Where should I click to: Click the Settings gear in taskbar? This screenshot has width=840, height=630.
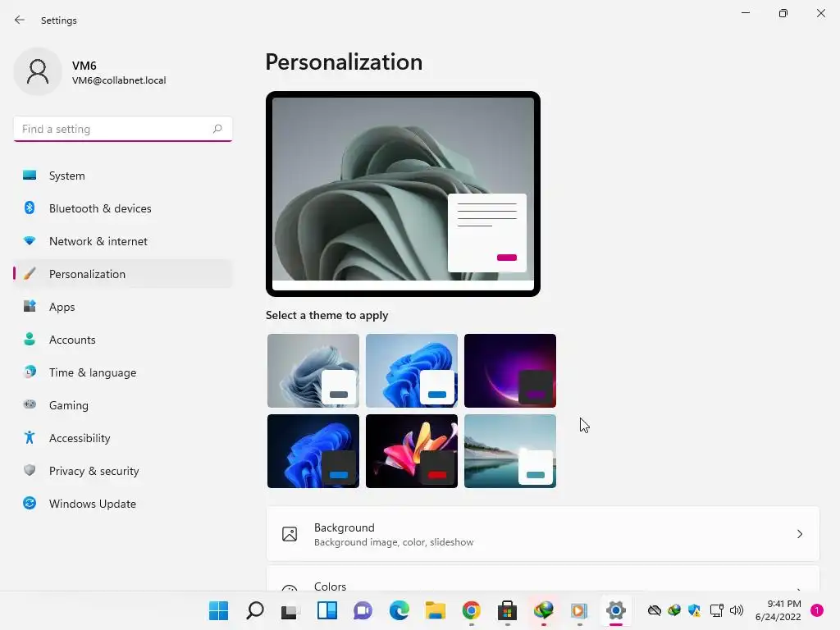point(615,610)
